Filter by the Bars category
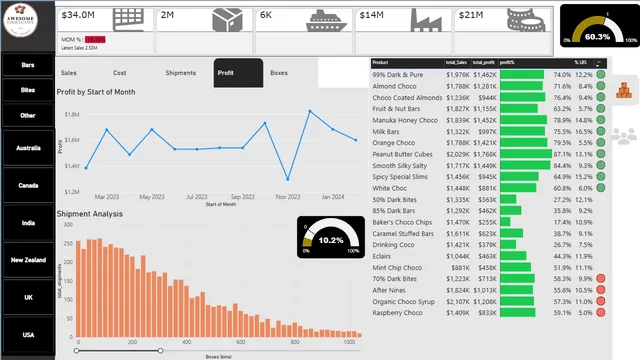This screenshot has height=360, width=640. click(28, 65)
